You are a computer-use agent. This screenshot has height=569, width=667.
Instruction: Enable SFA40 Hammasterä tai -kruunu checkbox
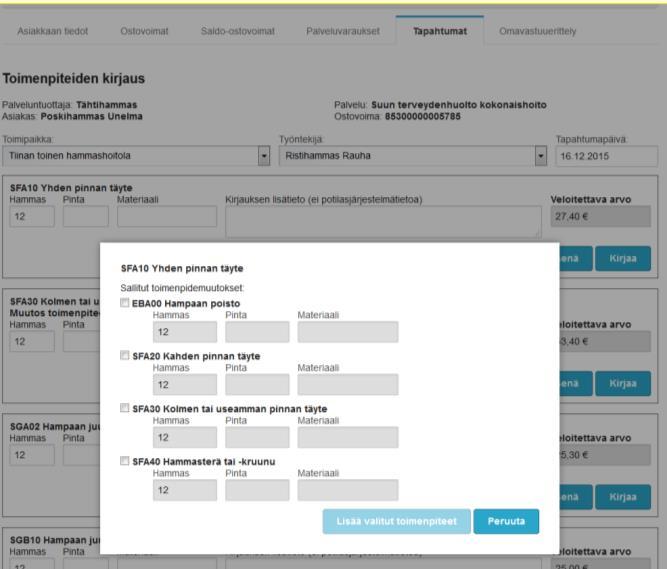pyautogui.click(x=125, y=461)
